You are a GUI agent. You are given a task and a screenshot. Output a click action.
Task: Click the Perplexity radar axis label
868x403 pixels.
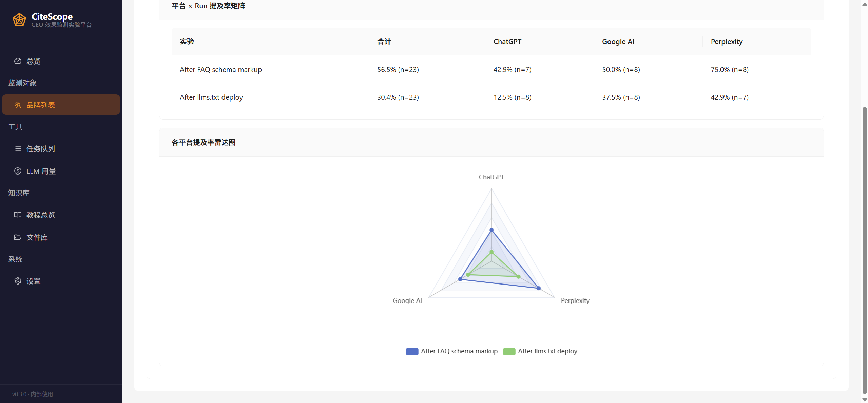[x=575, y=300]
